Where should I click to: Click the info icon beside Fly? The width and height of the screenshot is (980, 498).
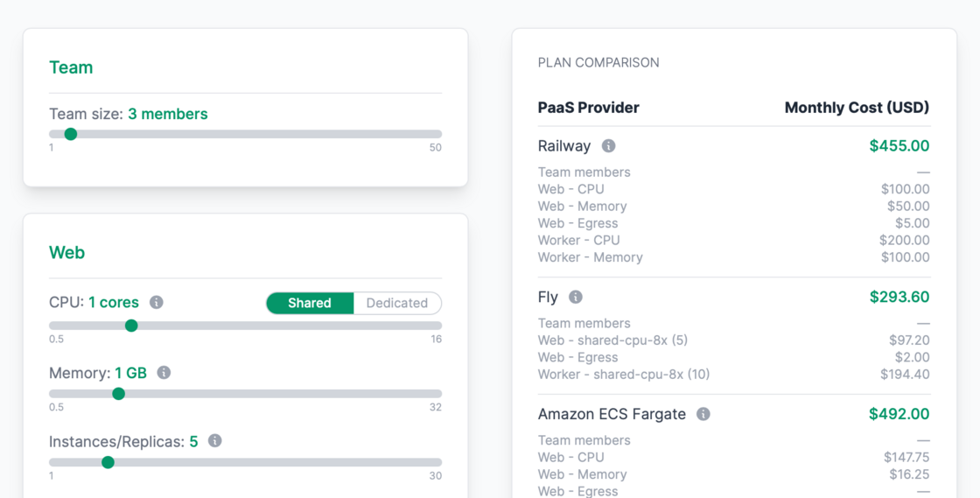coord(576,297)
